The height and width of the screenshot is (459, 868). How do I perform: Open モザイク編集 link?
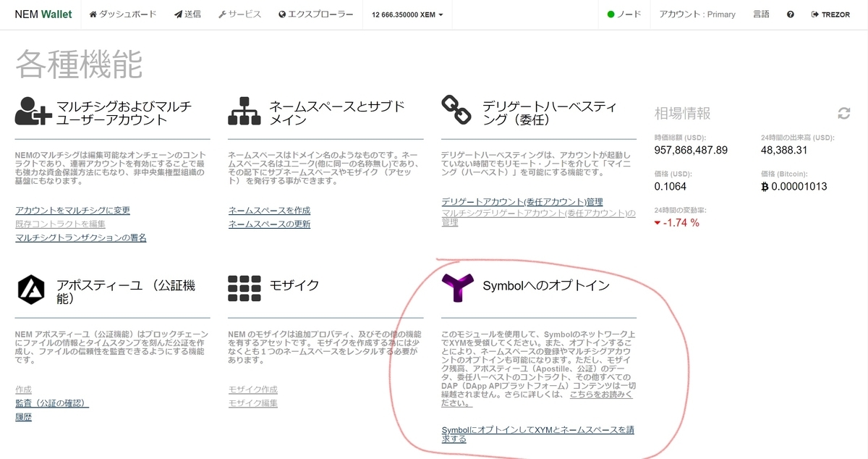[x=253, y=403]
